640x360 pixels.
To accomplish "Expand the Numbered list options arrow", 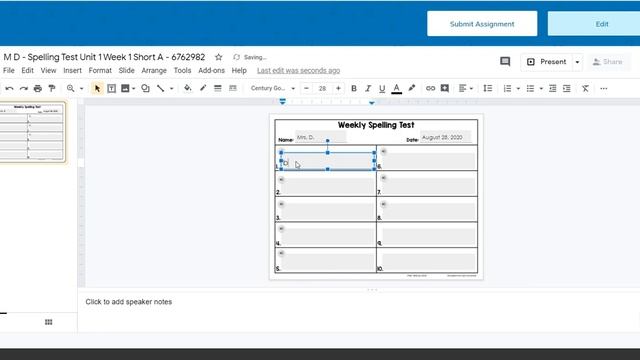I will coord(518,89).
